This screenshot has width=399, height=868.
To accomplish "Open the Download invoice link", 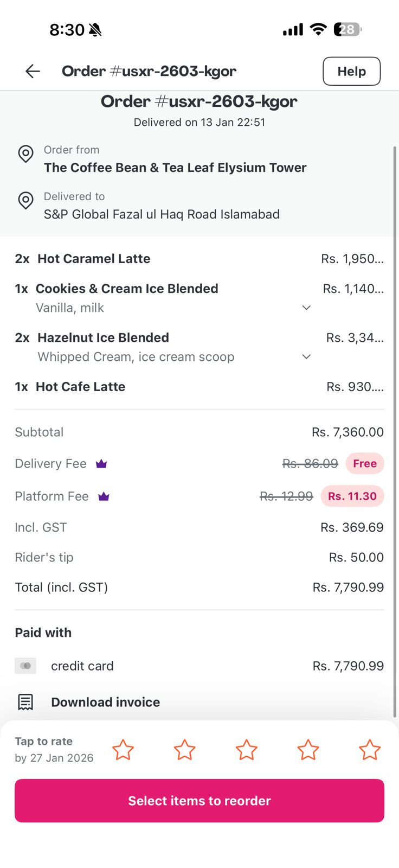I will [x=105, y=702].
